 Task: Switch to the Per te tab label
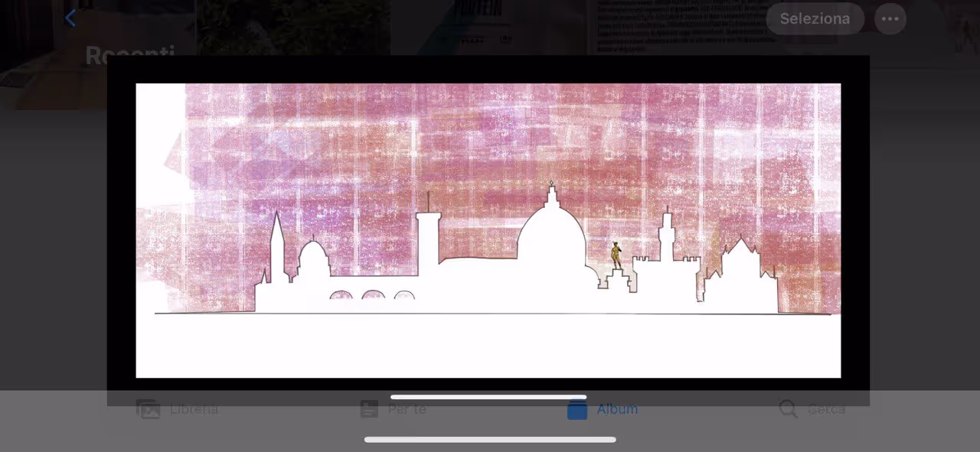click(x=407, y=409)
